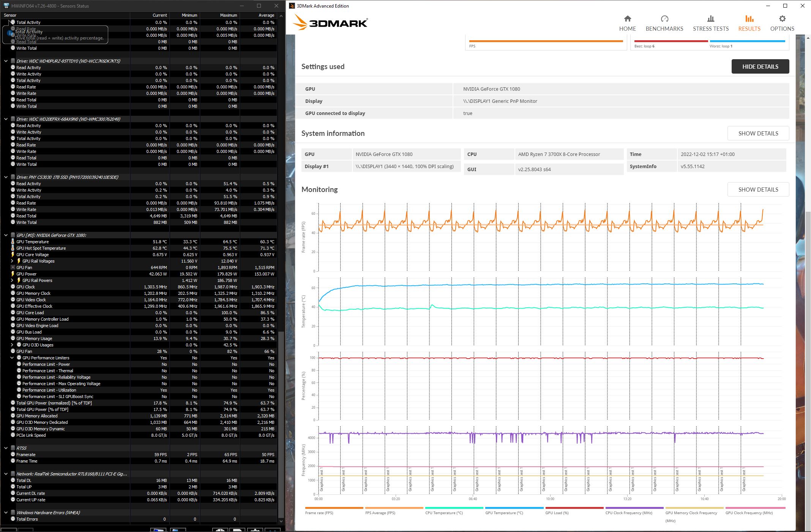Click the Framerate sensor icon under RTSS
Image resolution: width=811 pixels, height=532 pixels.
[x=13, y=455]
